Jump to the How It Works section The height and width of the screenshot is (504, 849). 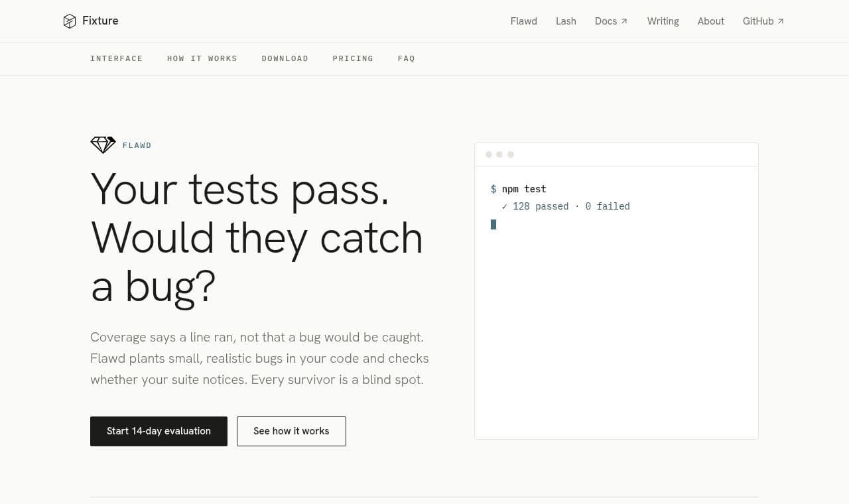coord(202,58)
